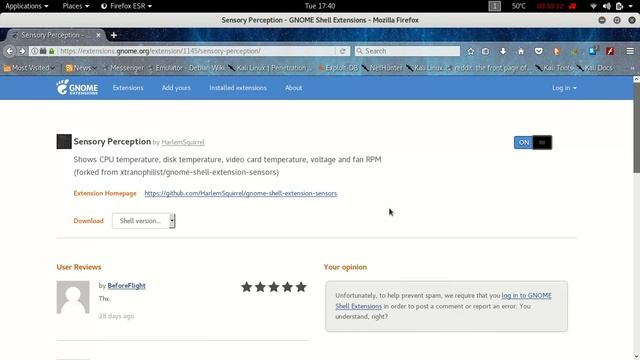
Task: Open the reddit front page bookmark
Action: point(489,68)
